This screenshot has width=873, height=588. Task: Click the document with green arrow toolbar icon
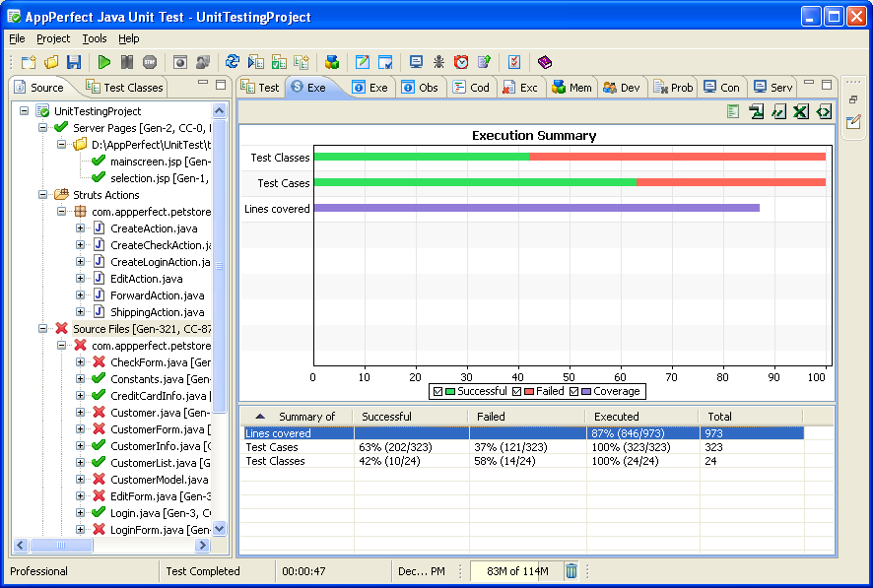[x=484, y=62]
